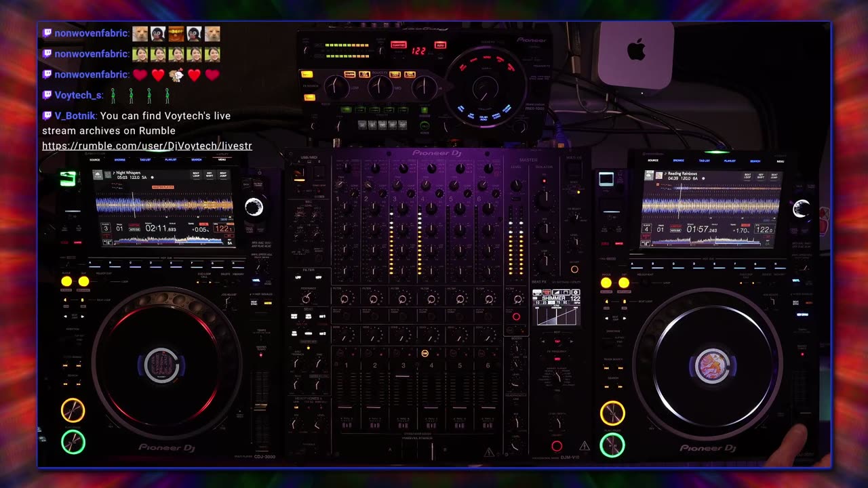Open BROWSE tab on left CDJ
868x488 pixels.
pos(120,160)
